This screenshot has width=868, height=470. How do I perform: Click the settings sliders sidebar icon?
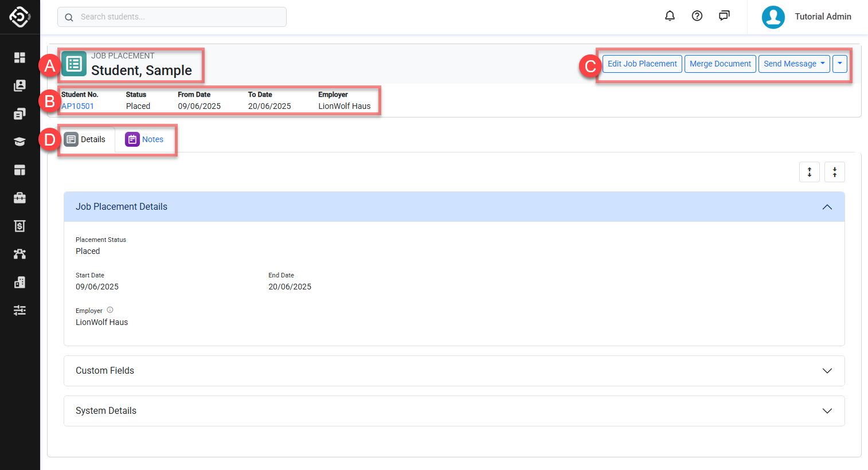19,310
